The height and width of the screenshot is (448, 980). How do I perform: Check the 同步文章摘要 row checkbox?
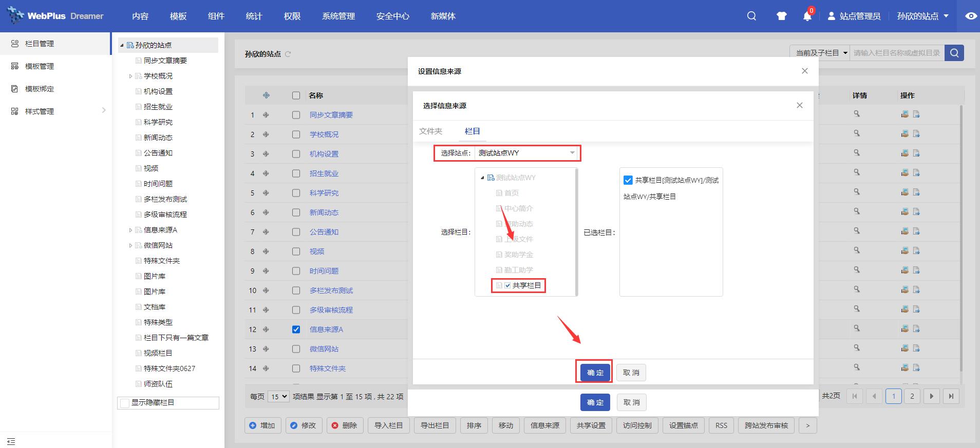click(x=296, y=115)
